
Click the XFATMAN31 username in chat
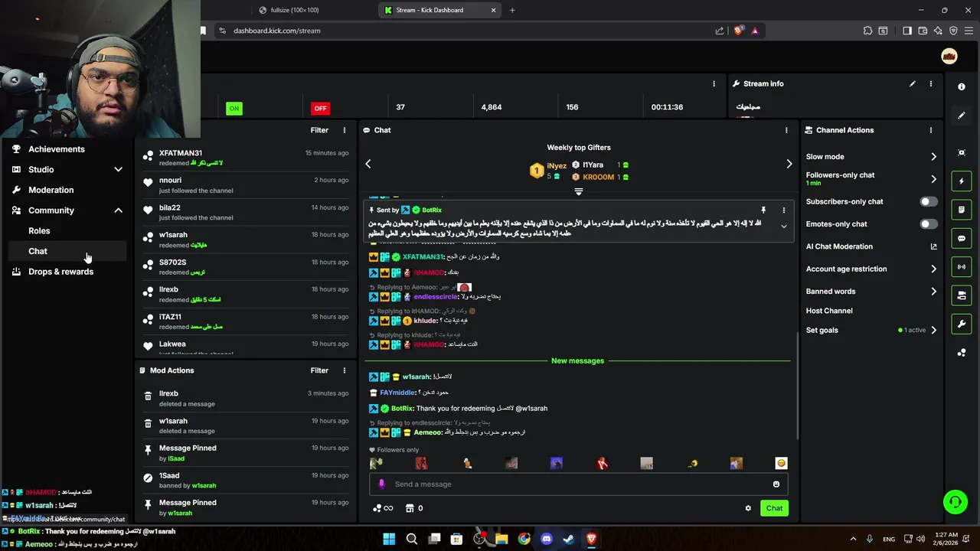[423, 257]
